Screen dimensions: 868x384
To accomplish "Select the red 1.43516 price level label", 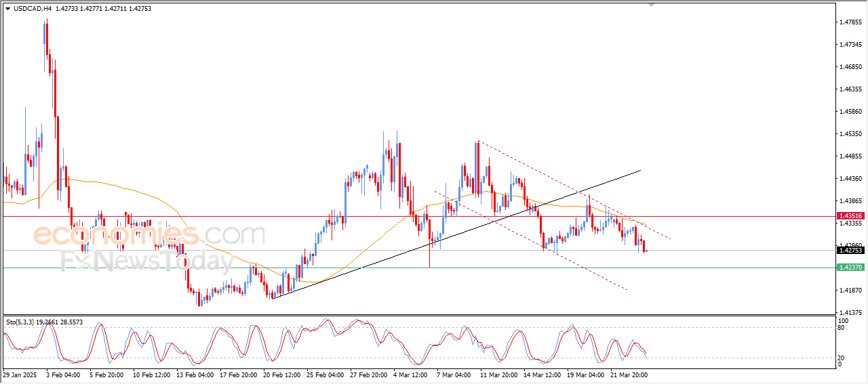I will pyautogui.click(x=850, y=215).
